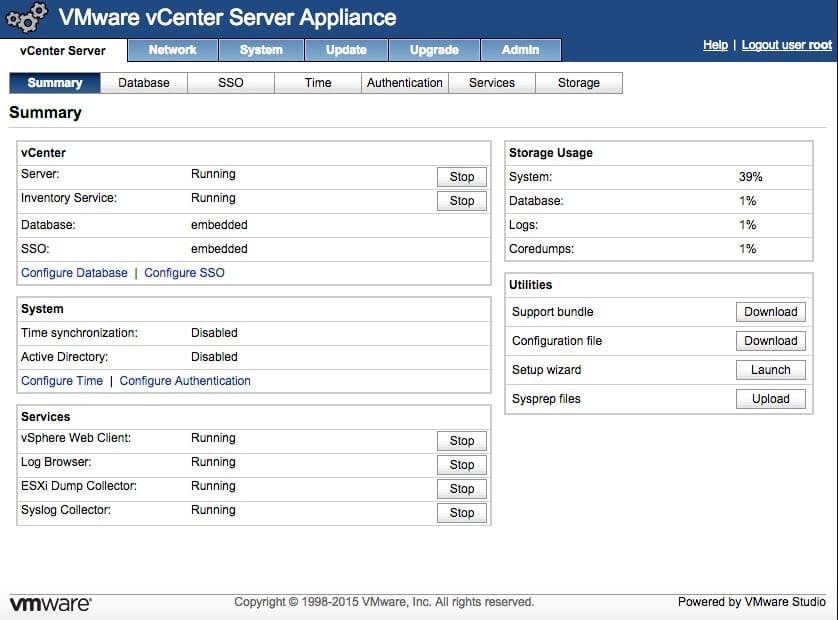Click the Configure Database link
The image size is (838, 620).
pyautogui.click(x=74, y=273)
